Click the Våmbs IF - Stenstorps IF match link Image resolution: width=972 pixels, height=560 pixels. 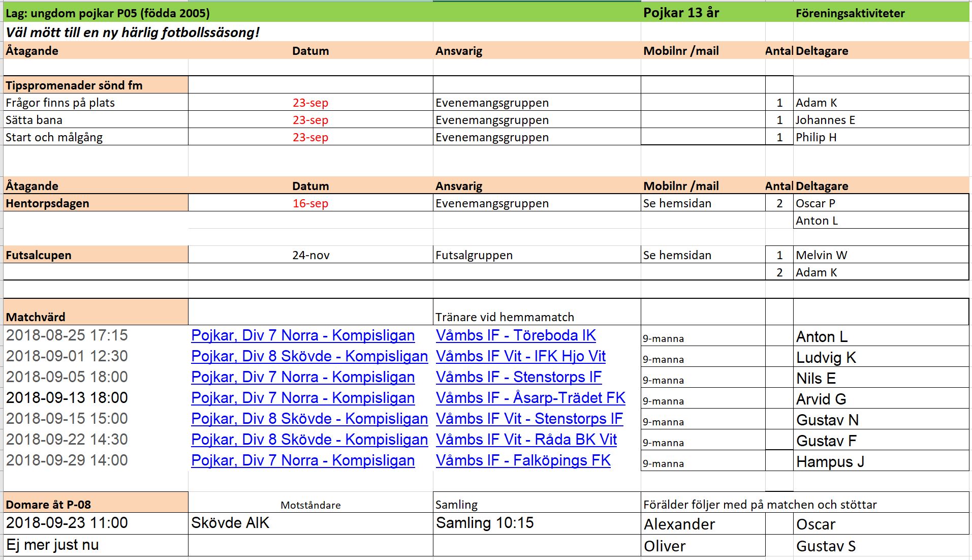518,377
